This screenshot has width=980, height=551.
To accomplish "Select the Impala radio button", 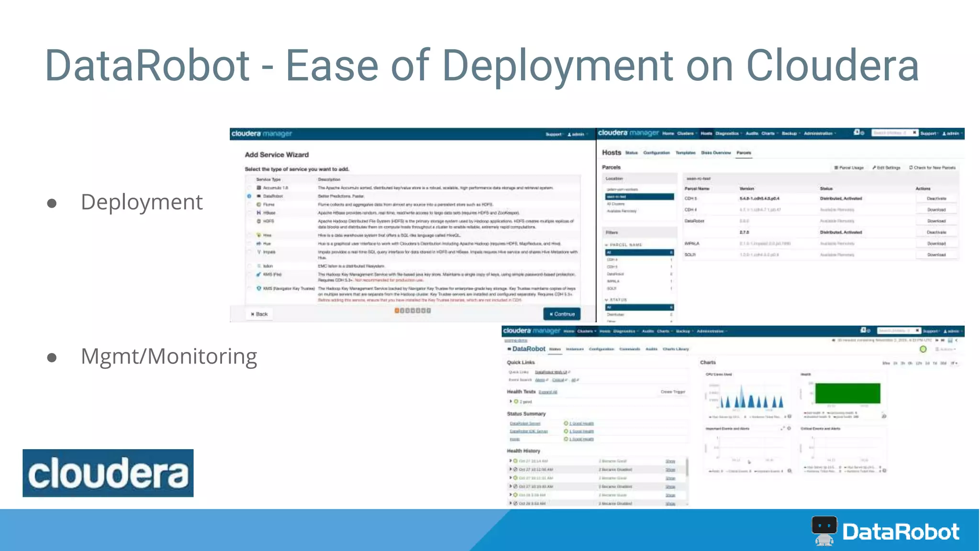I will point(249,252).
